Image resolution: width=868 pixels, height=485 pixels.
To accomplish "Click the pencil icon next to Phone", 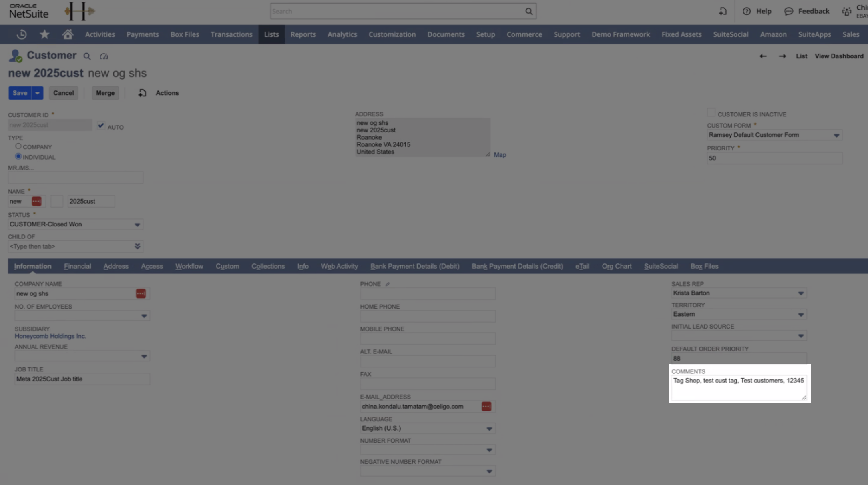I will point(387,284).
